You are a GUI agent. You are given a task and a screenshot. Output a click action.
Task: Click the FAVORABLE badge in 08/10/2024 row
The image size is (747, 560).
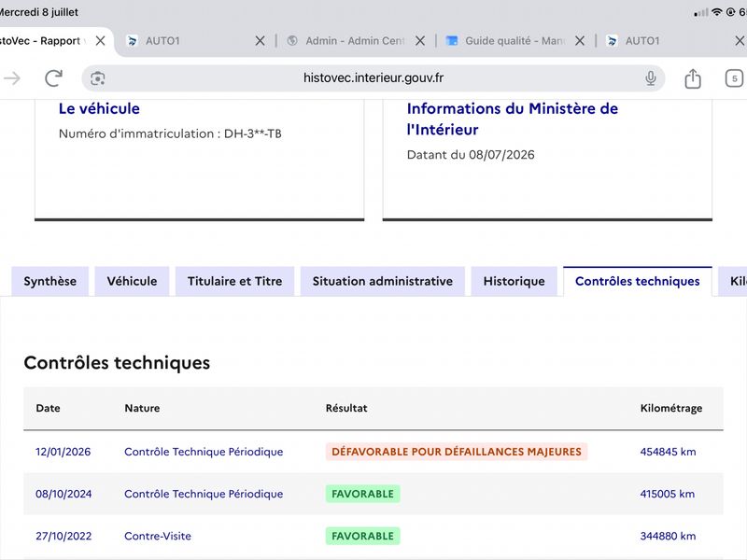coord(362,494)
